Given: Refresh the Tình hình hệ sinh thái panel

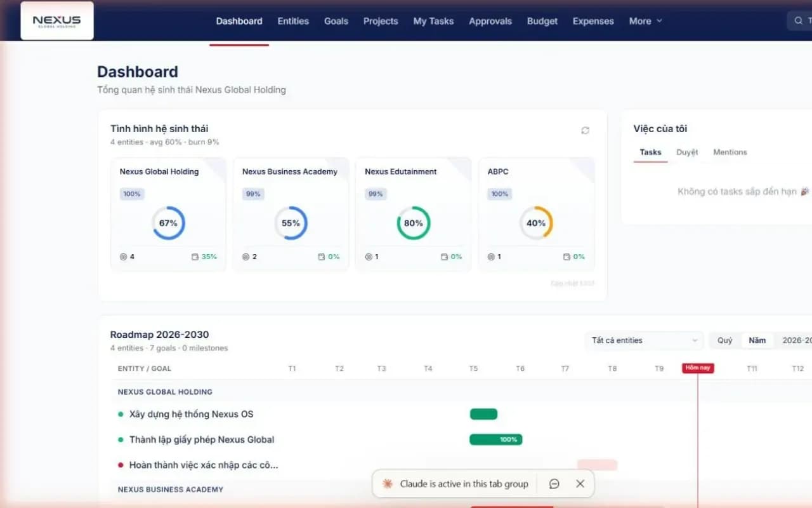Looking at the screenshot, I should 585,130.
